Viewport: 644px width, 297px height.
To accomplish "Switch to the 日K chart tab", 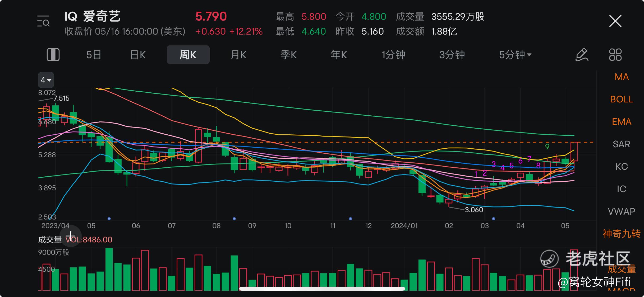I will pyautogui.click(x=138, y=55).
